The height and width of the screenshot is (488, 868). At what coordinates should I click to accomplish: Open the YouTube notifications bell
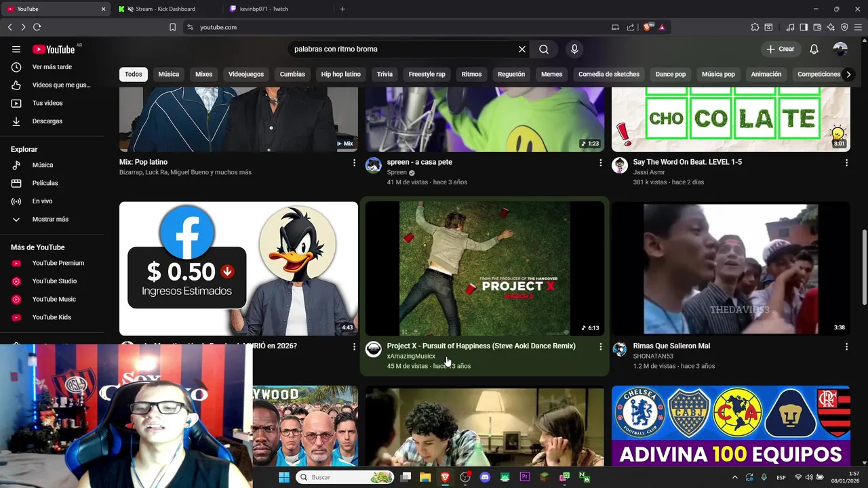pos(814,49)
